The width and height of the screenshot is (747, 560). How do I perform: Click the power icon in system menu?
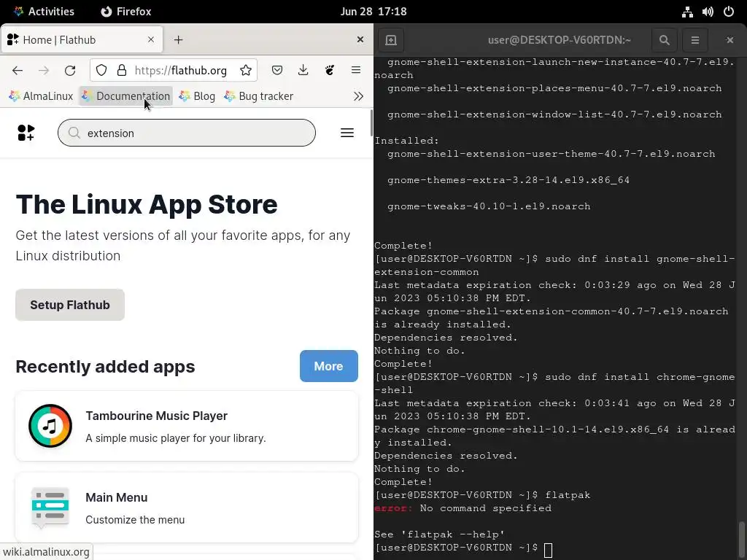click(729, 12)
